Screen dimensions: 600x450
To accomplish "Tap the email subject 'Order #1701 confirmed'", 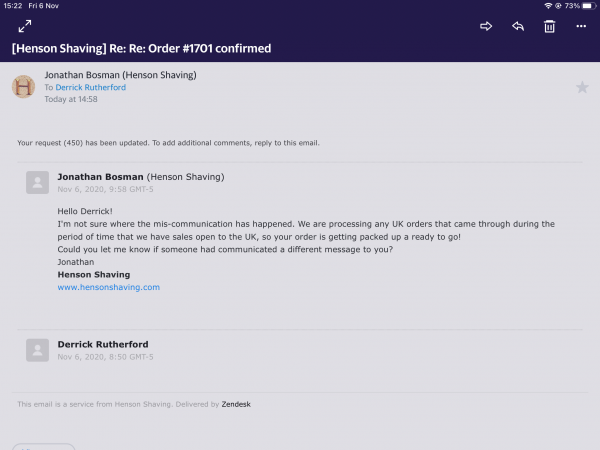I will tap(210, 48).
